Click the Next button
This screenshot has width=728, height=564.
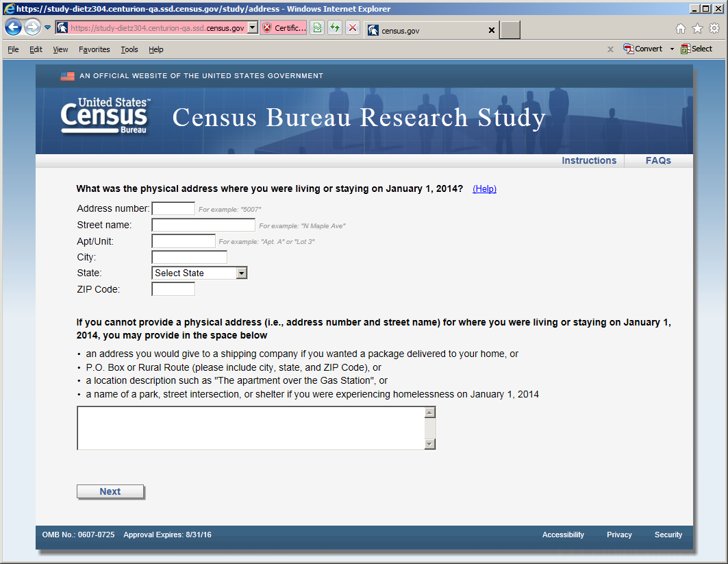tap(110, 491)
